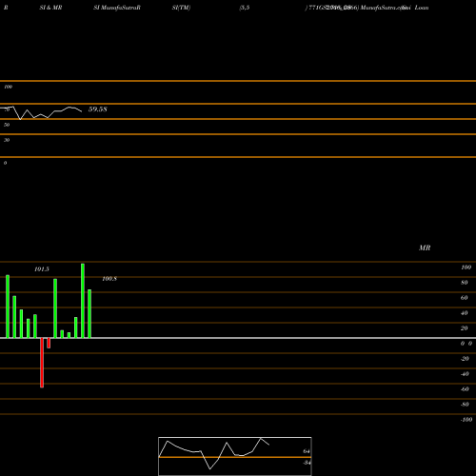
Task: Click the 'SI & MR' header text
Action: [x=50, y=8]
